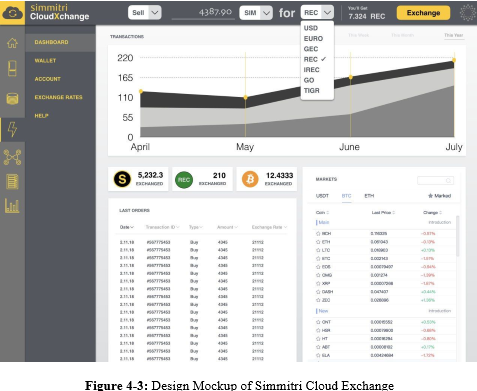The height and width of the screenshot is (391, 477).
Task: Open the Amount column dropdown
Action: click(x=227, y=227)
